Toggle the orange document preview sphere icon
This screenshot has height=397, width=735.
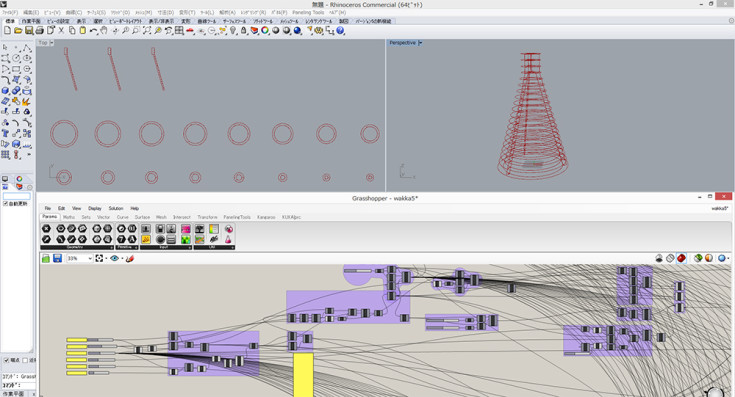point(709,258)
